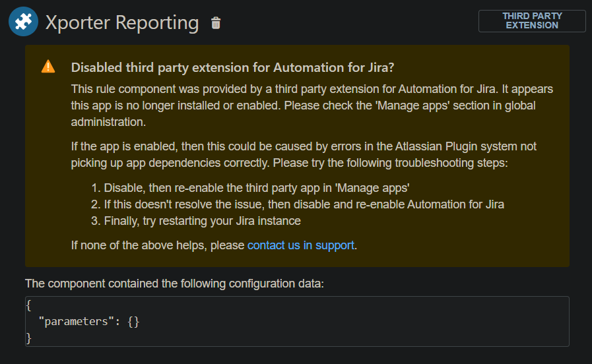Viewport: 592px width, 364px height.
Task: Click the THIRD PARTY EXTENSION badge
Action: click(x=532, y=21)
